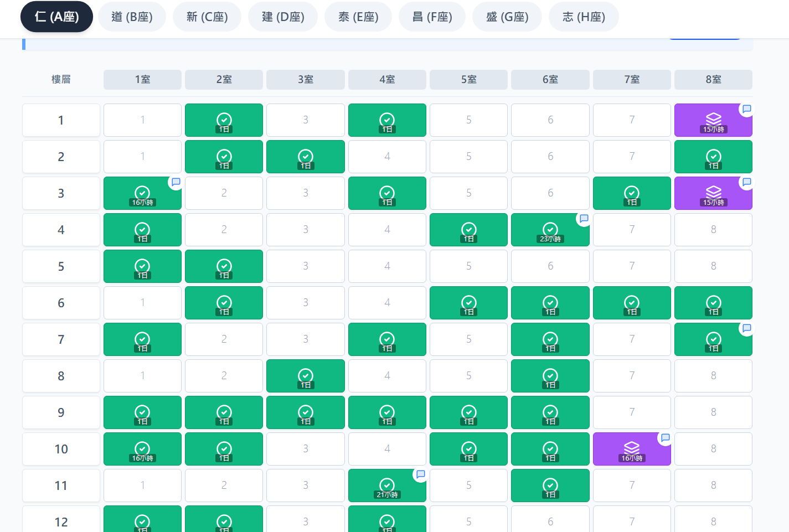Select 泰 (E座) building tab
The width and height of the screenshot is (789, 532).
pos(358,17)
